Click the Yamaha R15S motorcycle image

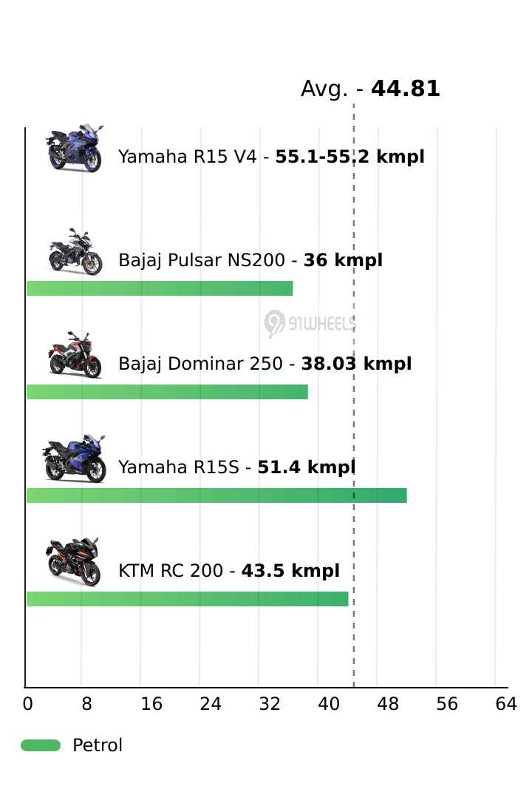74,458
